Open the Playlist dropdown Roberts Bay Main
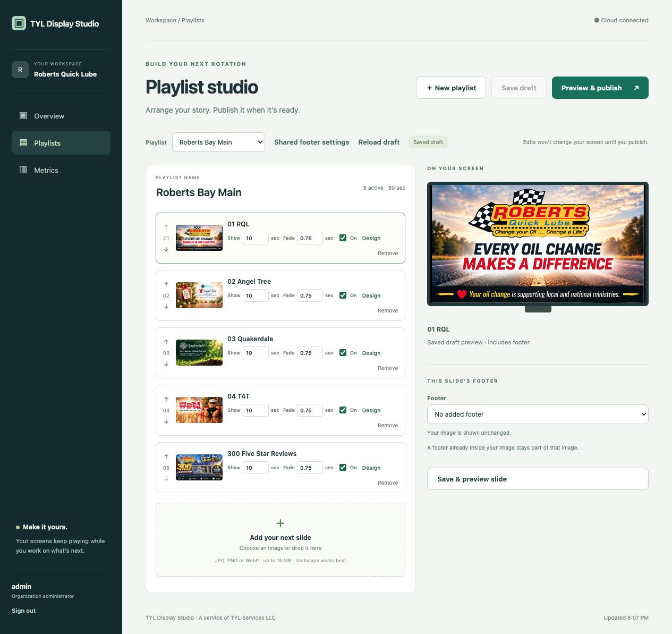This screenshot has height=634, width=672. coord(218,142)
